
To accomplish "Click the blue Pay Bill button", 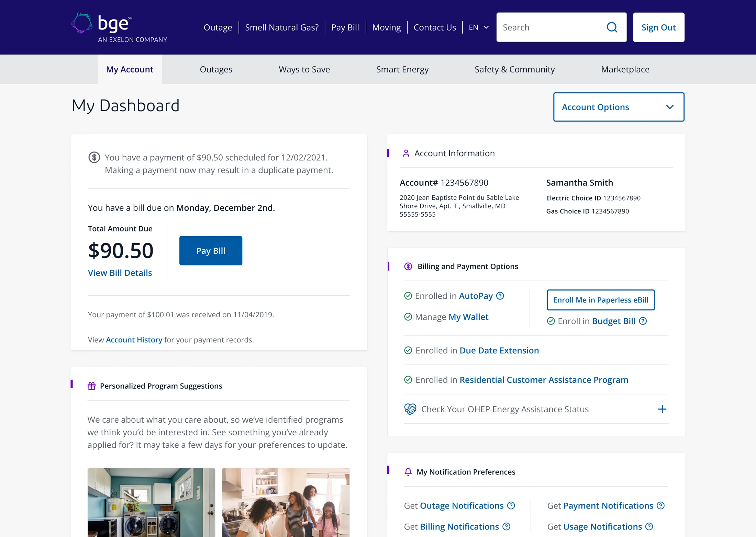I will (x=211, y=251).
